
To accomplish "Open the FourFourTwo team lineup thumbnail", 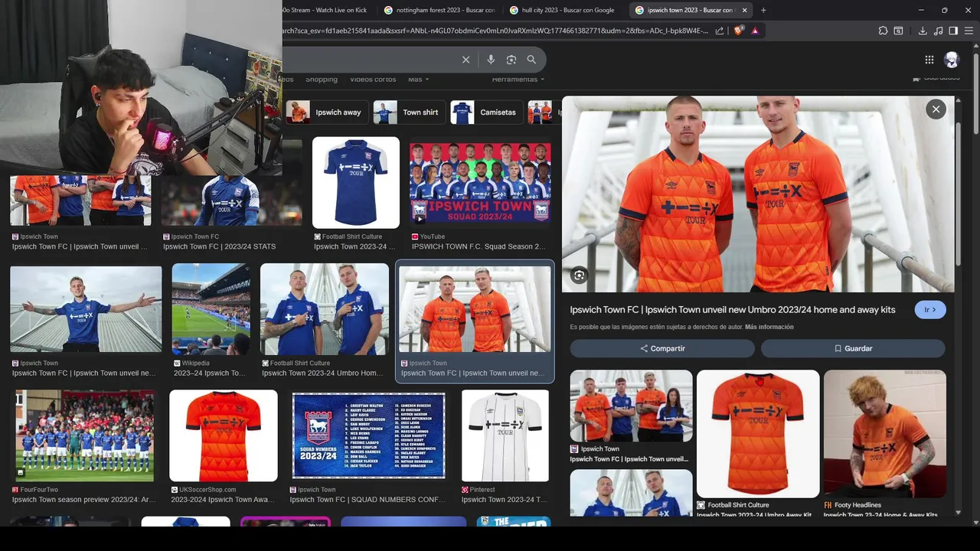I will coord(84,435).
